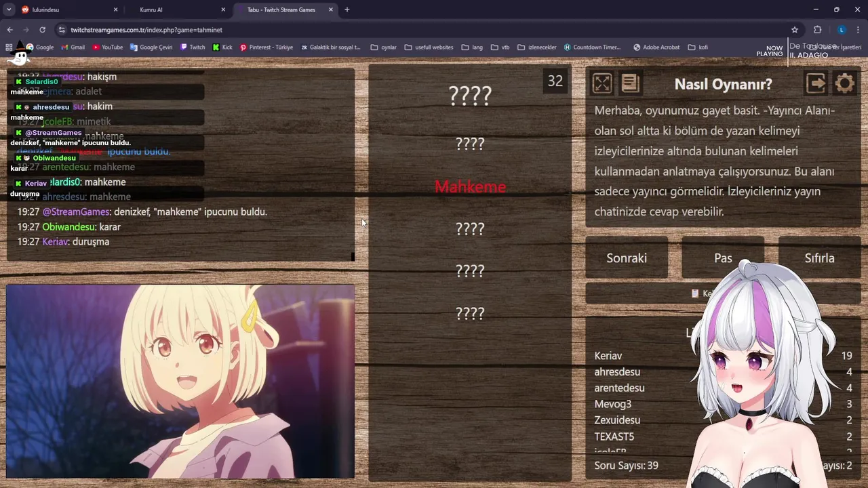Screen dimensions: 868x488
Task: Open the word list notes icon
Action: tap(630, 83)
